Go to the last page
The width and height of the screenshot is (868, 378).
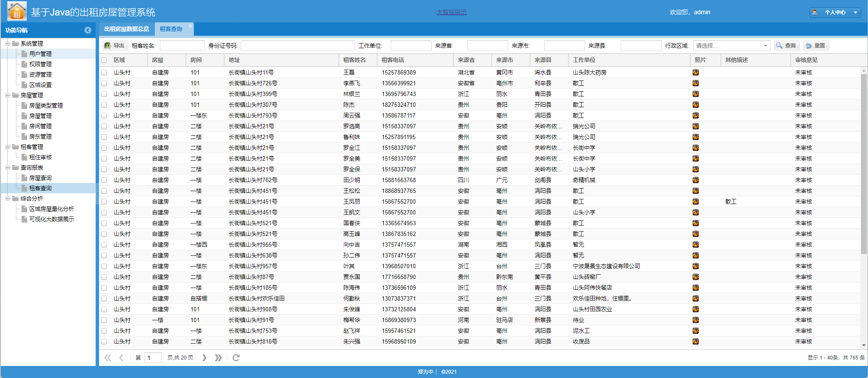[x=218, y=358]
